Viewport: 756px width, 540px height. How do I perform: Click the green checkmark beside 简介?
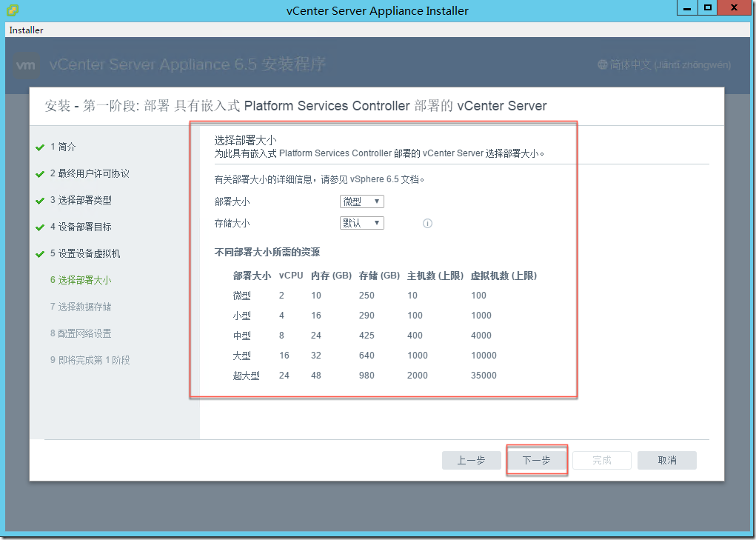coord(40,147)
